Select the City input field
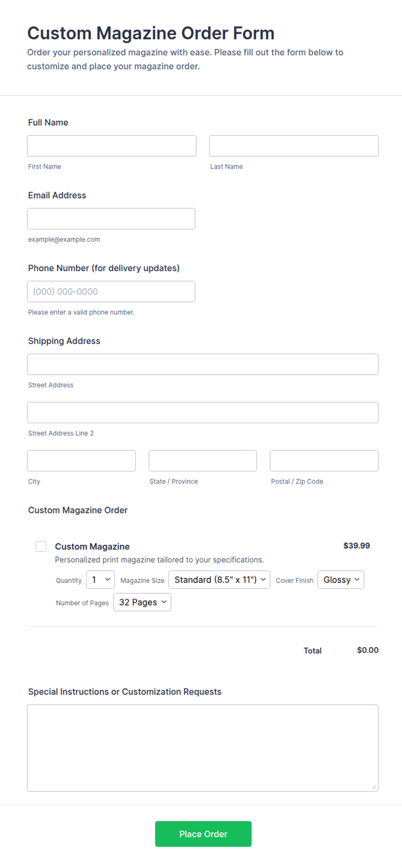 [81, 461]
